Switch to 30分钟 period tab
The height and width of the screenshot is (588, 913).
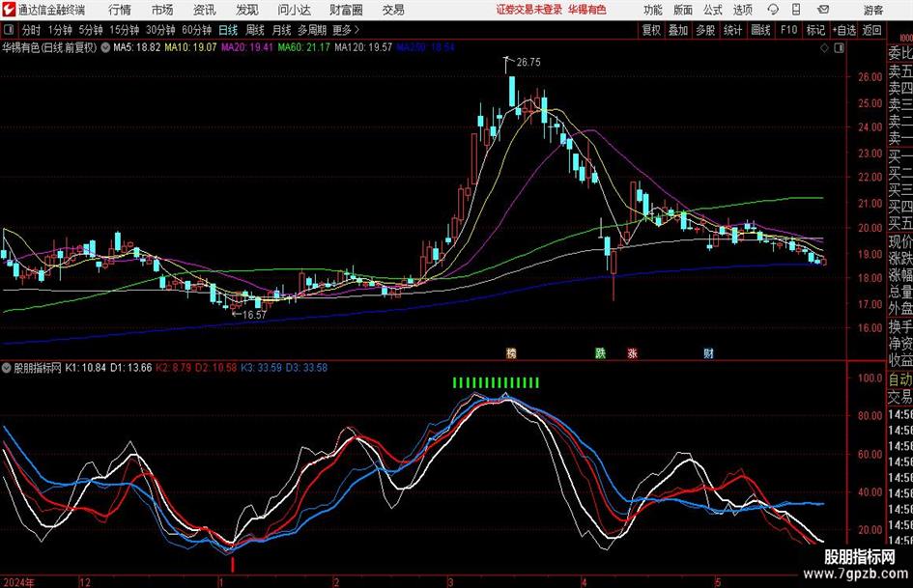pos(160,30)
